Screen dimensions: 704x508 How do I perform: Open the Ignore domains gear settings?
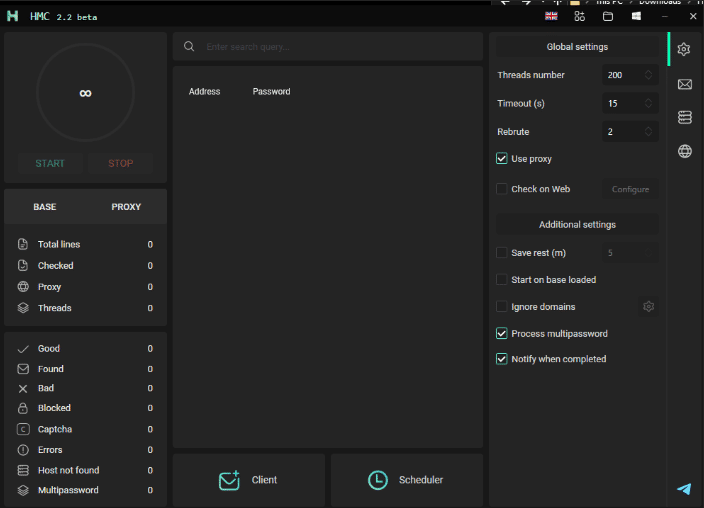point(648,307)
